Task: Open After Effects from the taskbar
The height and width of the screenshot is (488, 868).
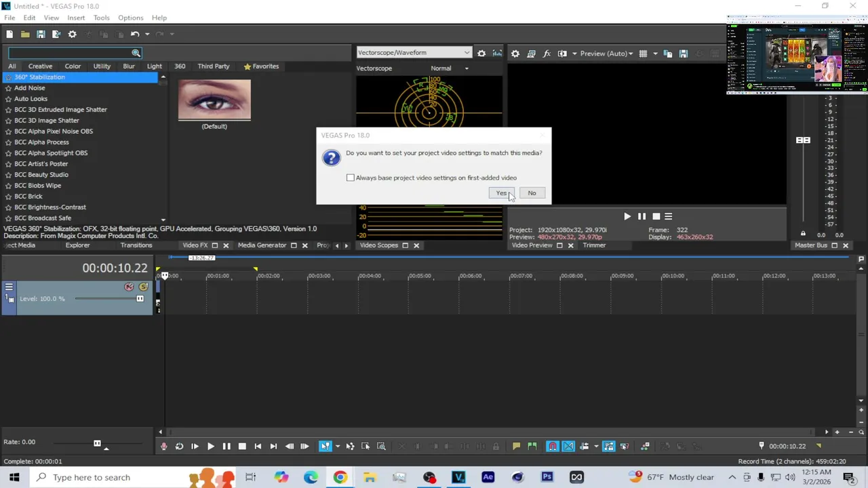Action: [x=488, y=477]
